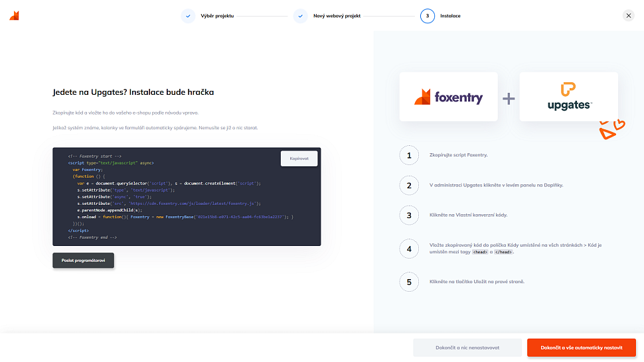644x362 pixels.
Task: Click paragraph starting 'Jelikož systém známe'
Action: point(155,128)
